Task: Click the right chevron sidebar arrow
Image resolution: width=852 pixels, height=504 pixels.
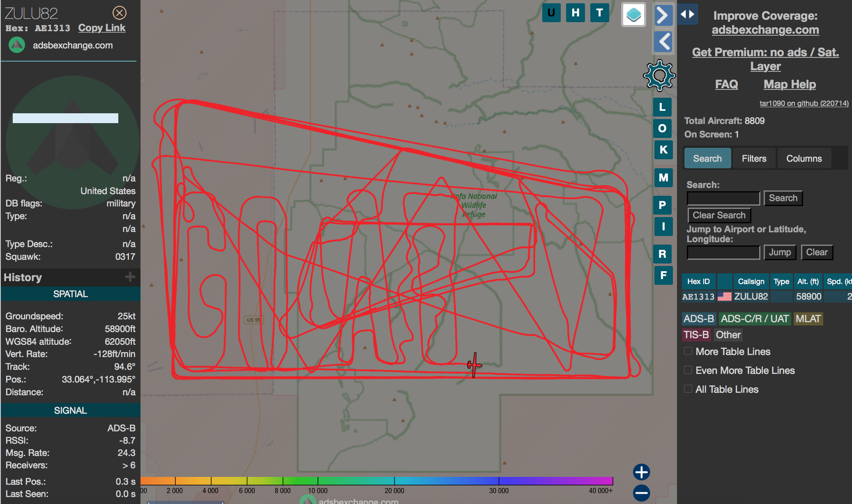Action: tap(663, 16)
